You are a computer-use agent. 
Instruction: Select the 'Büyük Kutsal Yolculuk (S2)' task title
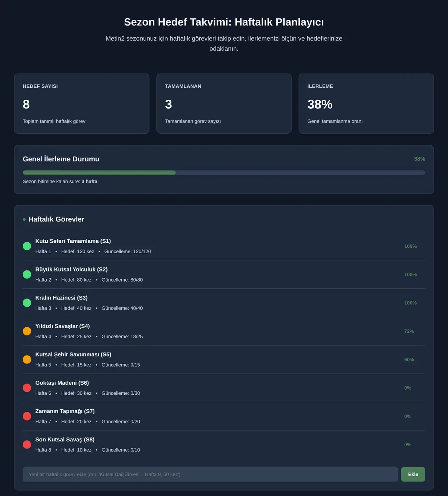coord(71,270)
